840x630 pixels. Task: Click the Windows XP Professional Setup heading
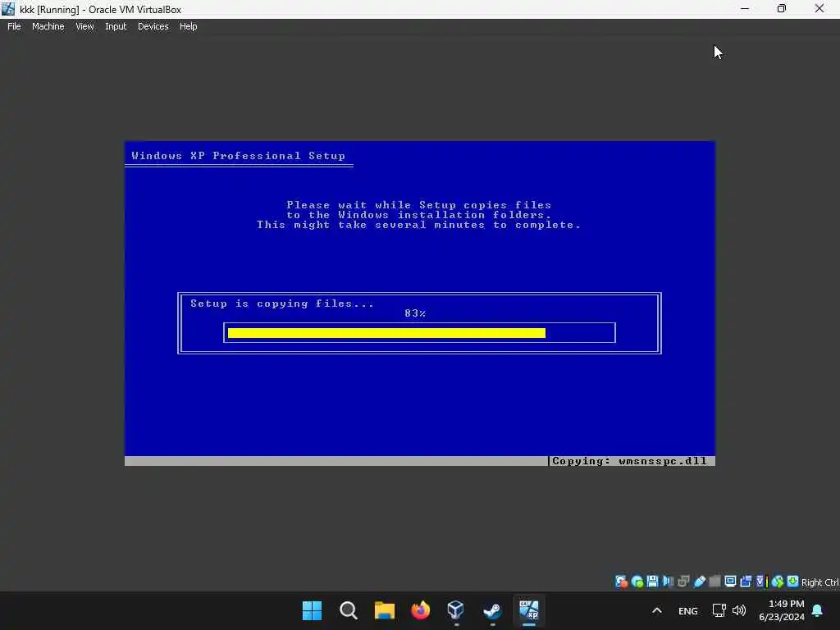(238, 155)
